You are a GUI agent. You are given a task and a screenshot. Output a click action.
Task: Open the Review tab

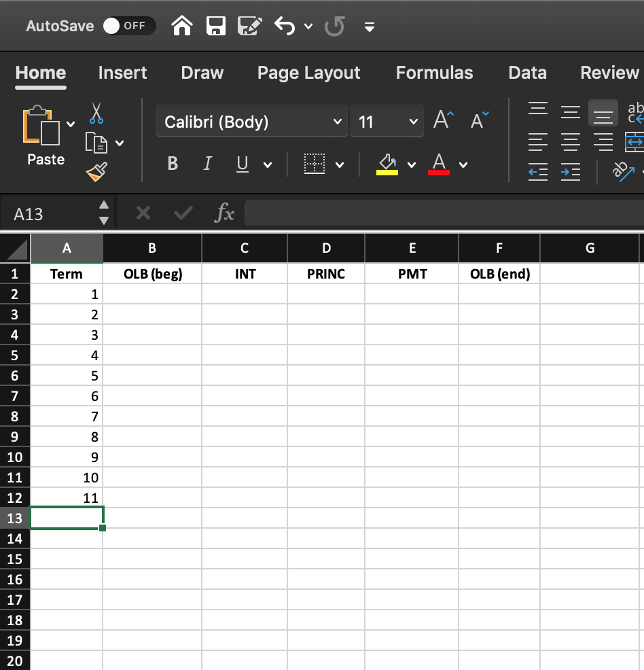(610, 73)
